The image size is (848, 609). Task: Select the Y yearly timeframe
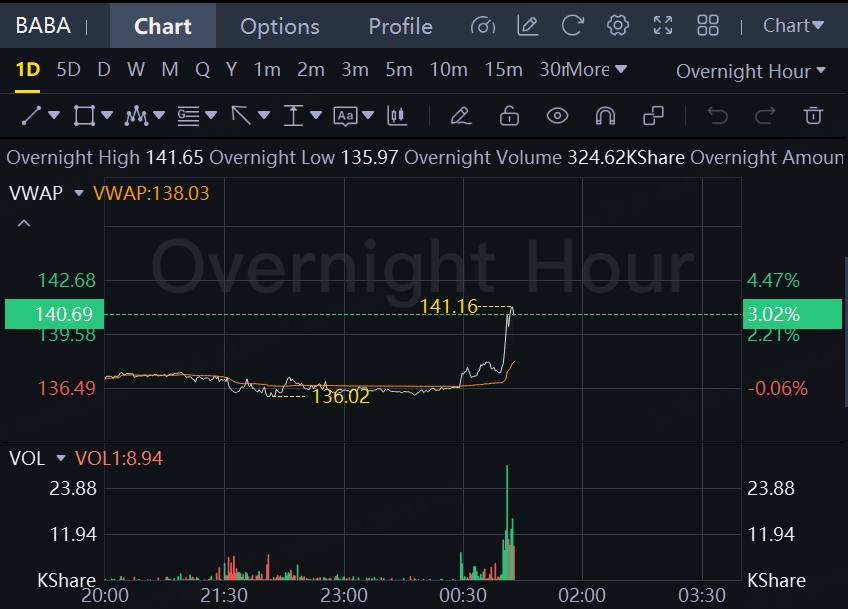click(x=231, y=69)
